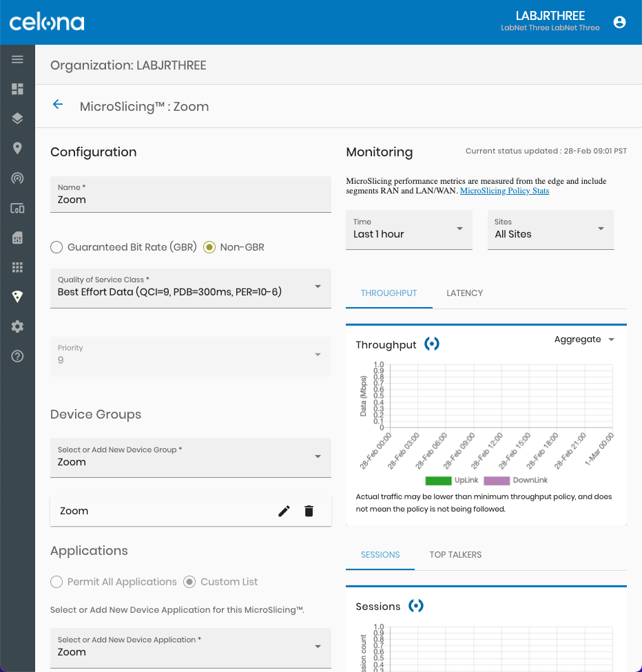This screenshot has height=672, width=642.
Task: Expand the Priority dropdown
Action: [191, 357]
